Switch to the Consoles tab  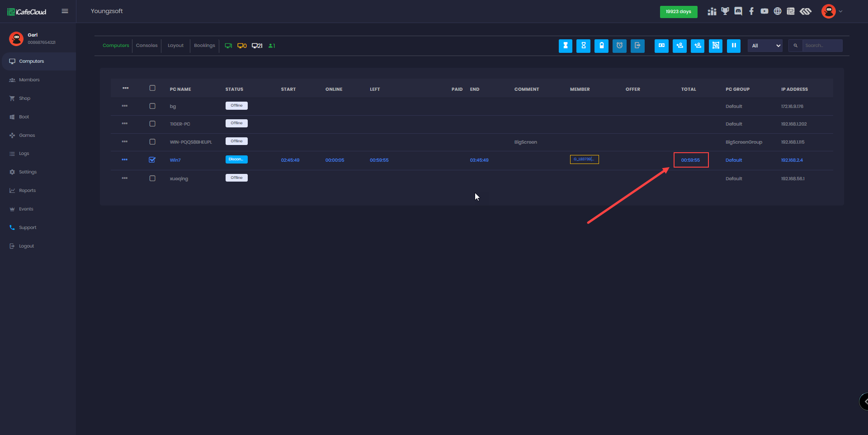(146, 46)
